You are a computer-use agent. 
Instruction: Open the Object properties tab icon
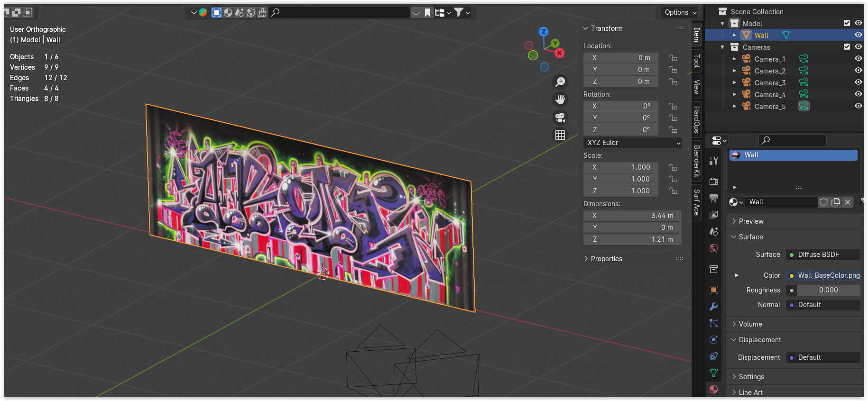tap(713, 290)
